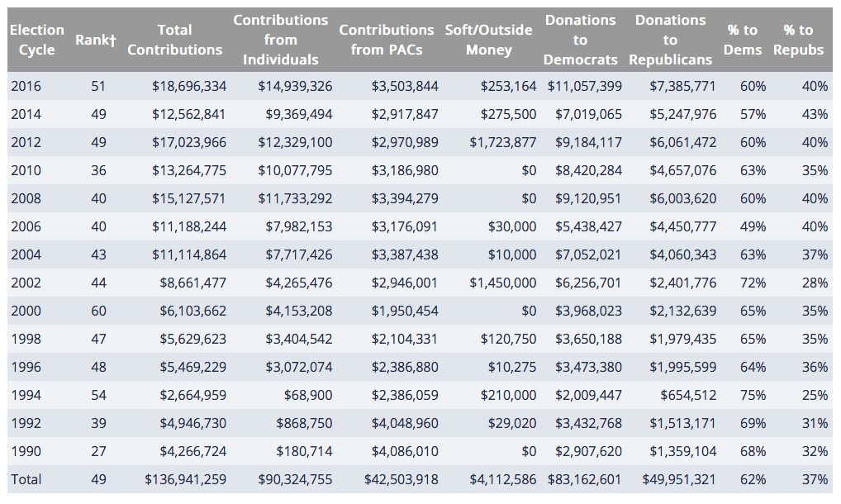This screenshot has width=841, height=504.
Task: Select the 2000 rank value 60
Action: click(98, 311)
